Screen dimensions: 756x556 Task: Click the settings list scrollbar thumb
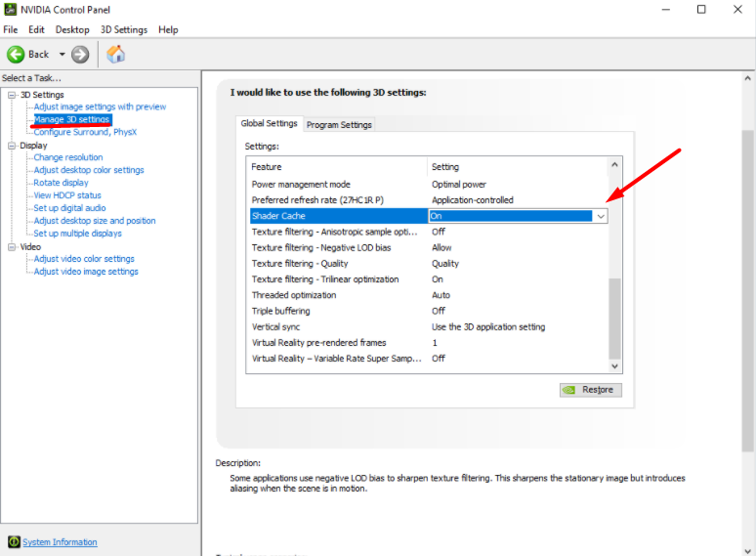(x=614, y=319)
